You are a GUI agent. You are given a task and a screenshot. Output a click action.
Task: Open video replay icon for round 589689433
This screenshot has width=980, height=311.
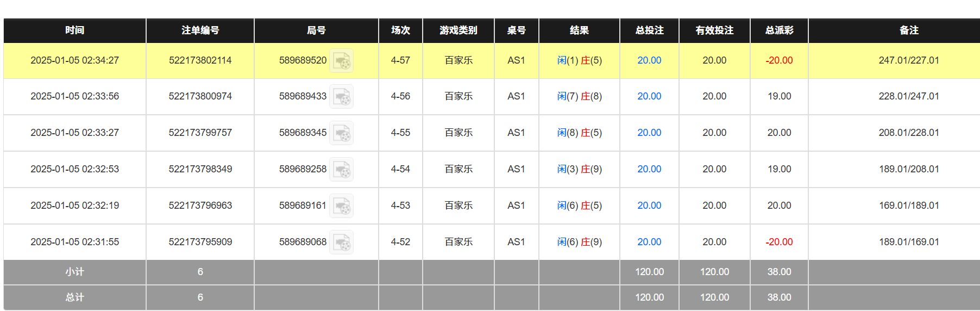point(342,97)
